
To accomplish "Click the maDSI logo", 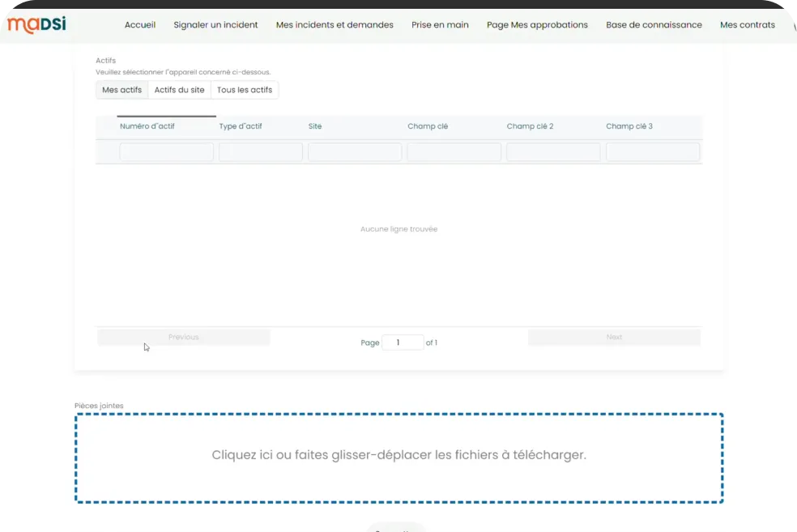I will pos(36,25).
